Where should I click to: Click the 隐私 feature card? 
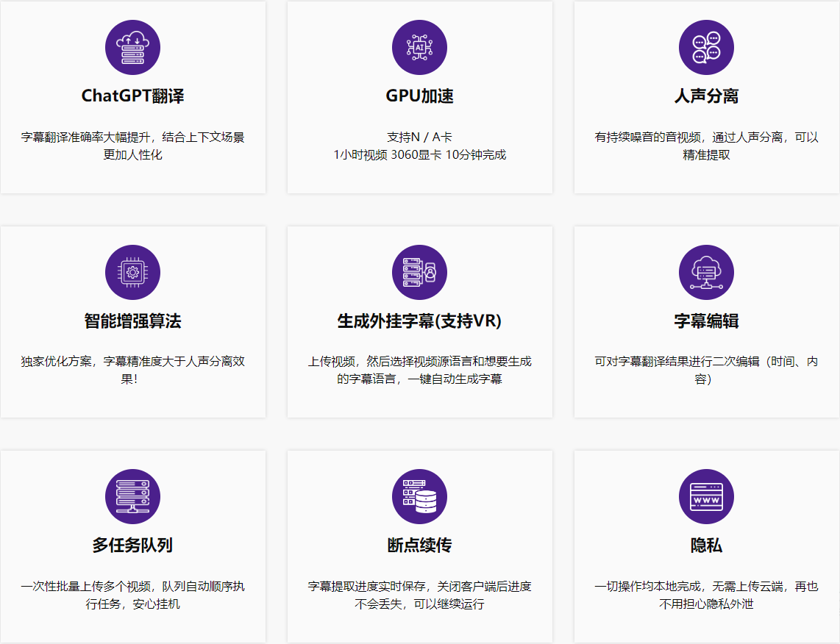pyautogui.click(x=706, y=545)
